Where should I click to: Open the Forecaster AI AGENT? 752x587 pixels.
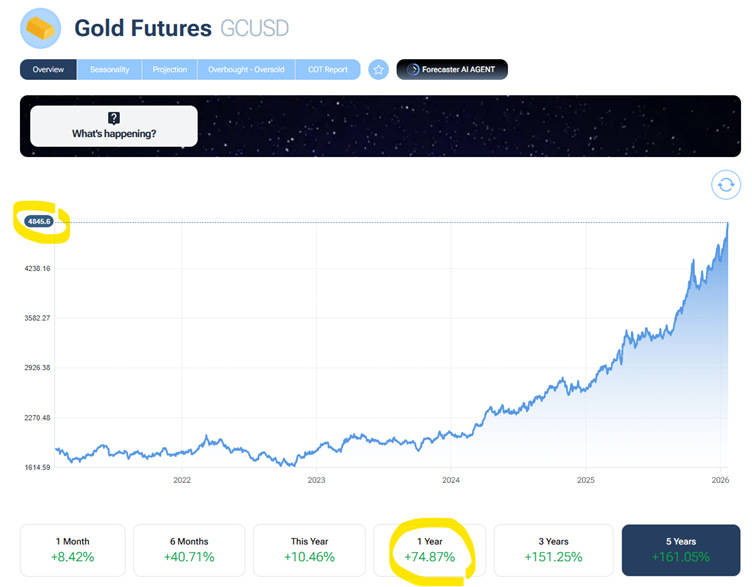pos(452,70)
